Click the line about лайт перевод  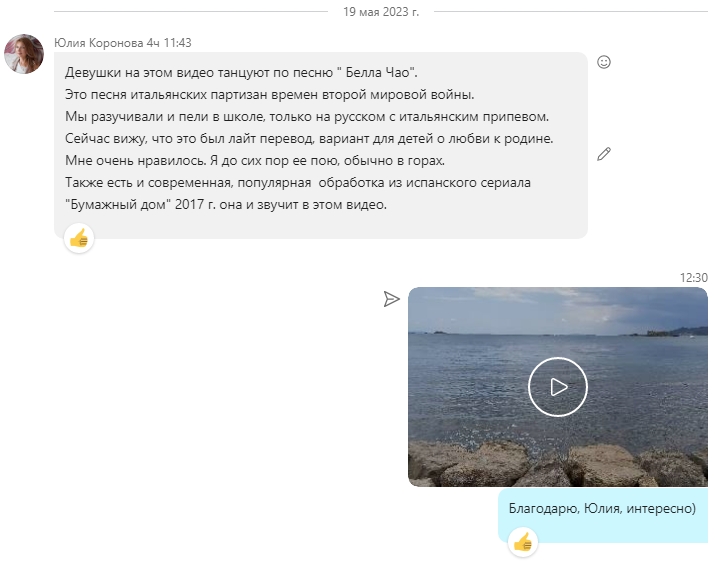tap(309, 138)
